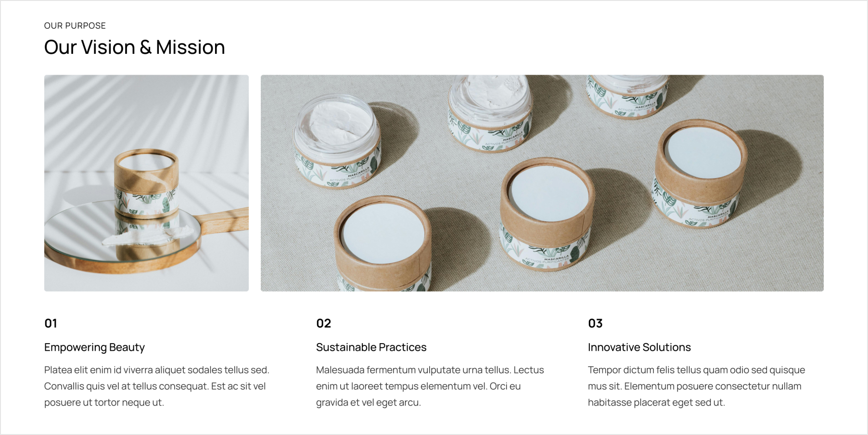
Task: Click the step number 03
Action: tap(595, 323)
